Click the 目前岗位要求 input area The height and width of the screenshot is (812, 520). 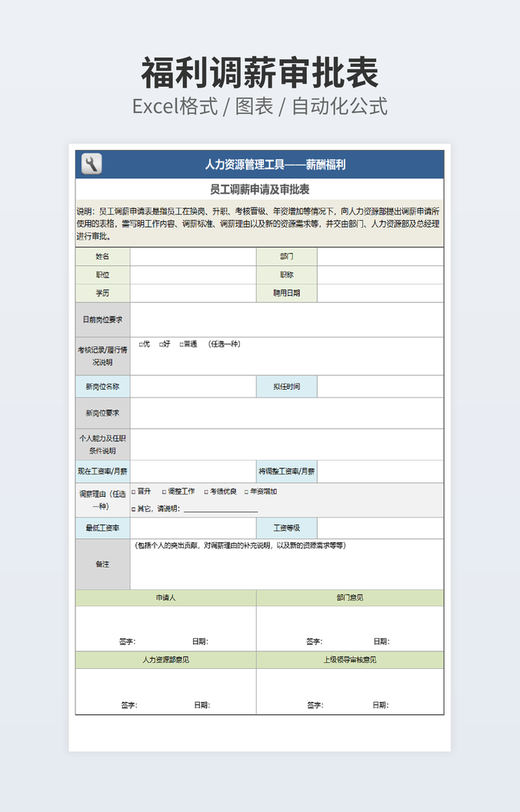pos(286,319)
